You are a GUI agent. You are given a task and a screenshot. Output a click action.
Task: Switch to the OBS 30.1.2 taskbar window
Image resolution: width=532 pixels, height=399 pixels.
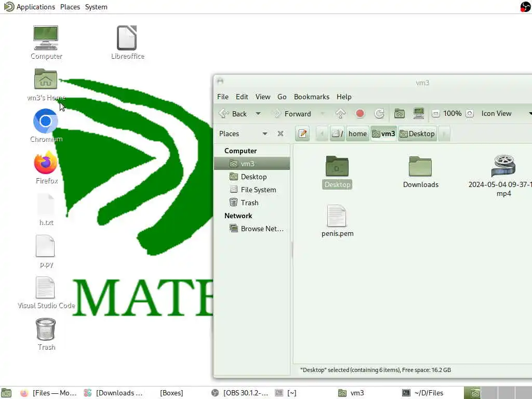pyautogui.click(x=240, y=393)
